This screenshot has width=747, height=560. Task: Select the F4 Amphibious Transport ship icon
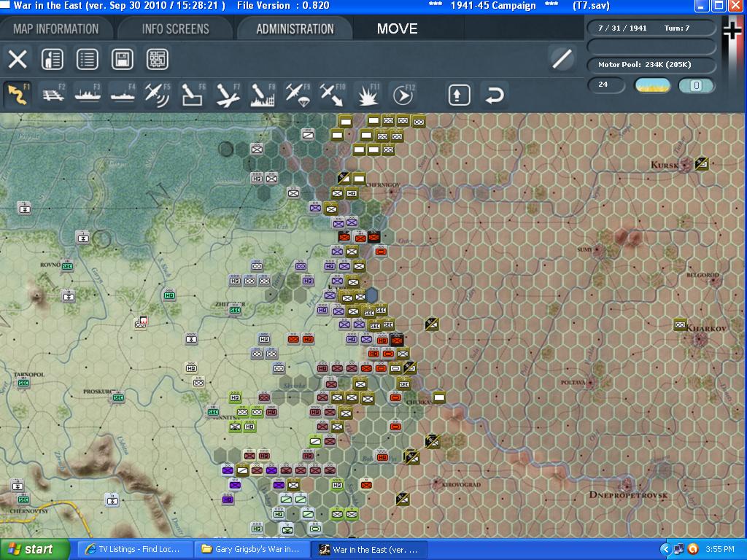pos(123,94)
